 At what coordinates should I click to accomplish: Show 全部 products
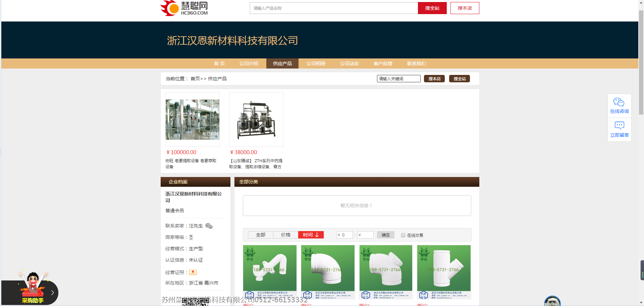(x=261, y=235)
